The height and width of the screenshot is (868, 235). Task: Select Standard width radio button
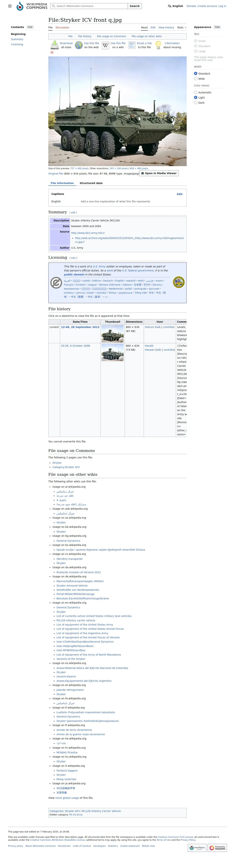[x=196, y=73]
